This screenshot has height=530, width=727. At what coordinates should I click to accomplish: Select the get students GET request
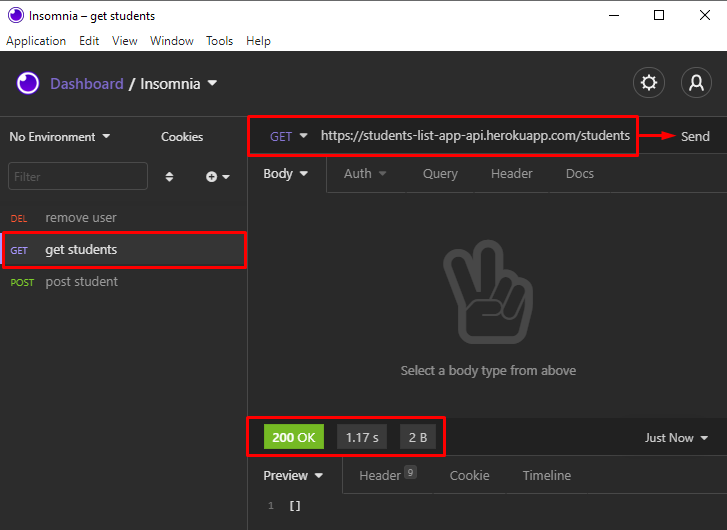point(123,250)
